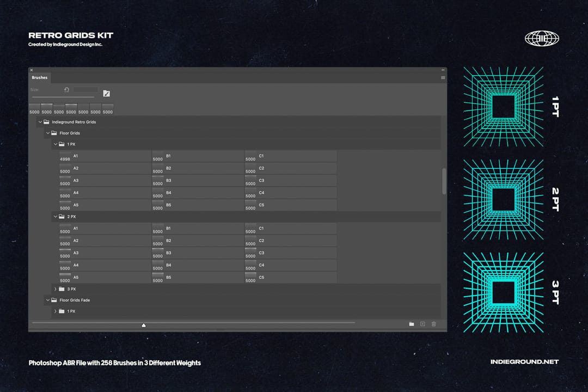Screen dimensions: 588x392
Task: Click the panel vertical scrollbar handle
Action: 444,181
